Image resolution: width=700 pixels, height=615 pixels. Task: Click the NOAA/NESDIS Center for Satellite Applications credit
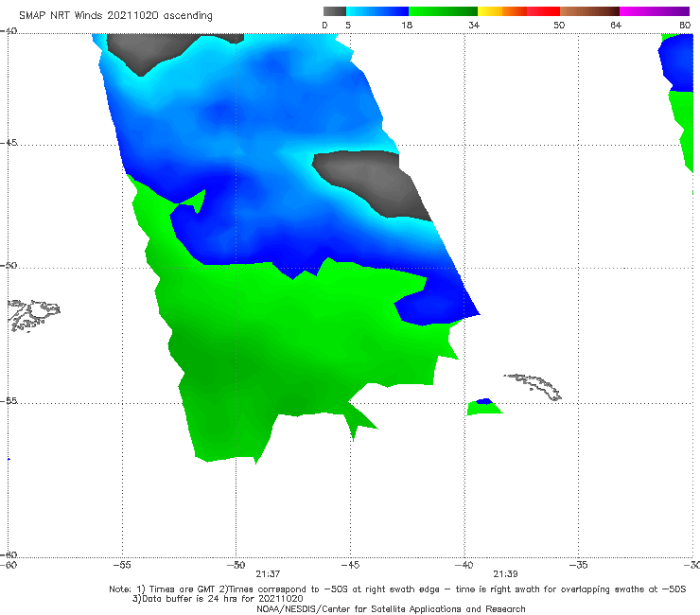pyautogui.click(x=391, y=609)
